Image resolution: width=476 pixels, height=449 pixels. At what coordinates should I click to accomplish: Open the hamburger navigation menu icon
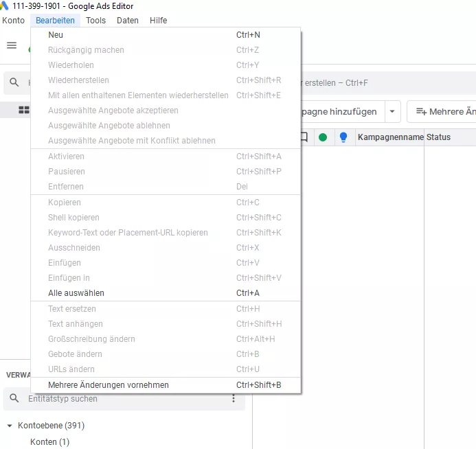[12, 45]
